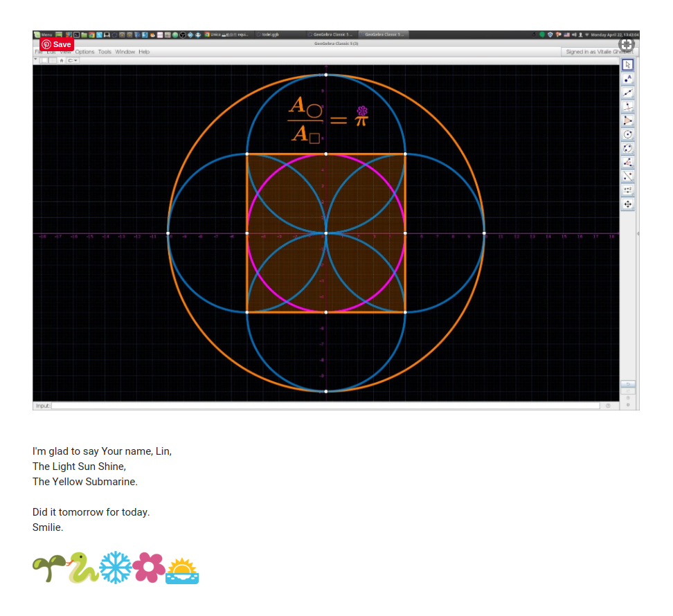Click the text "I'm glad to say Your name, Lin,"
Viewport: 673px width, 616px height.
102,451
